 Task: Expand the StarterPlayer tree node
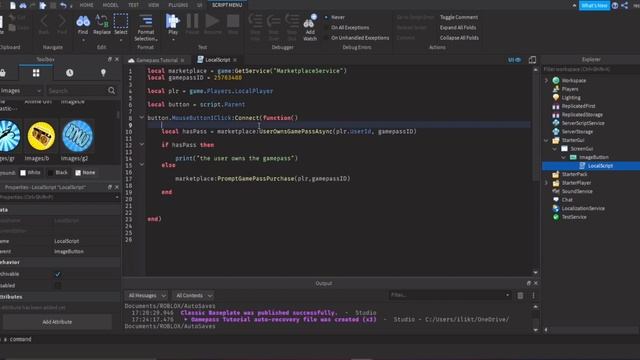click(x=547, y=183)
